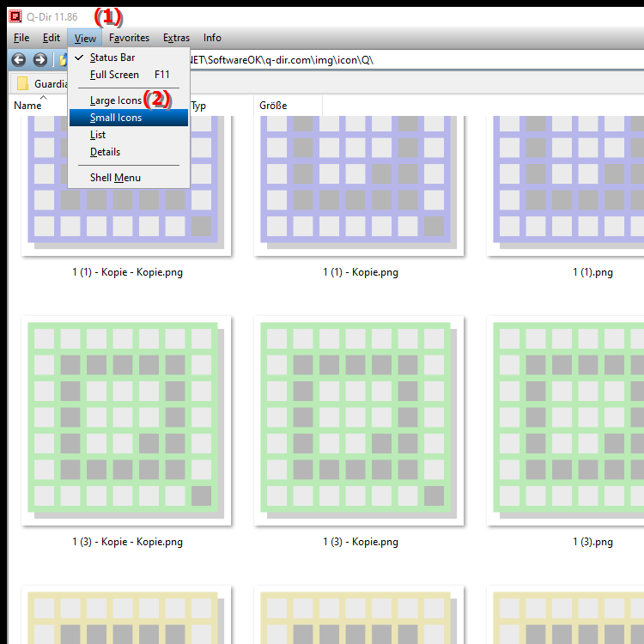Click file name 1 (3) - Kopie - Kopie.png
This screenshot has height=644, width=644.
127,542
